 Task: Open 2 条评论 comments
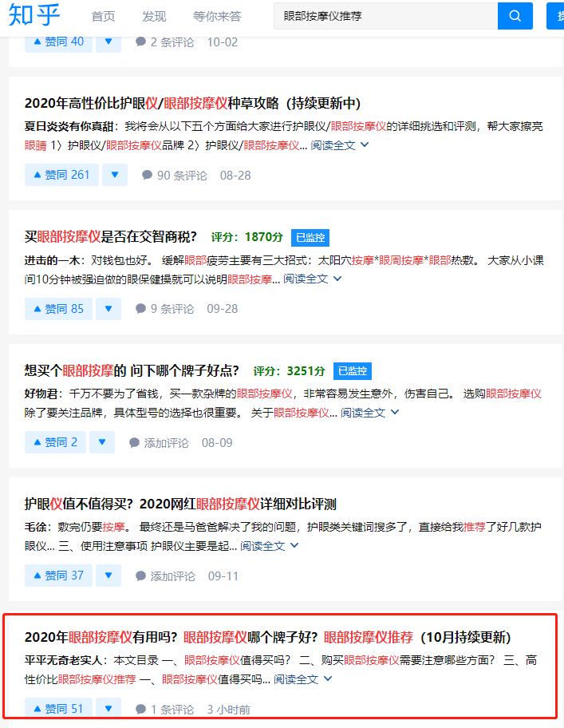[164, 42]
